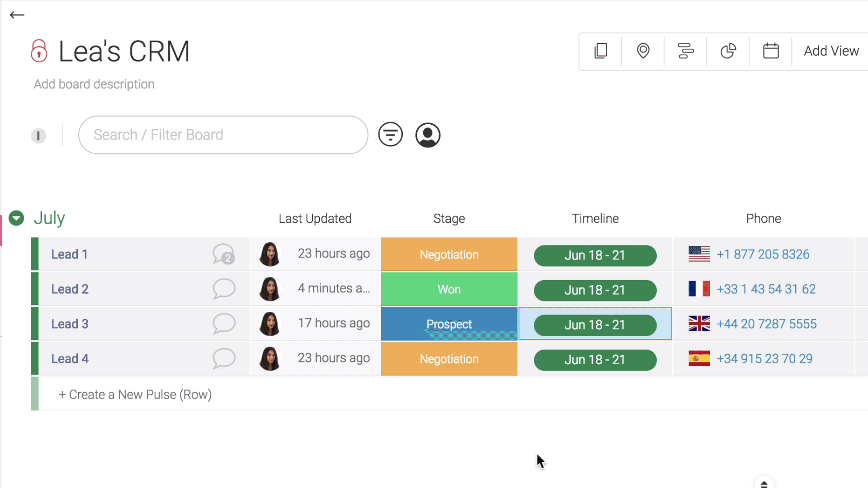This screenshot has height=488, width=868.
Task: Open Lead 1 item name
Action: click(69, 254)
